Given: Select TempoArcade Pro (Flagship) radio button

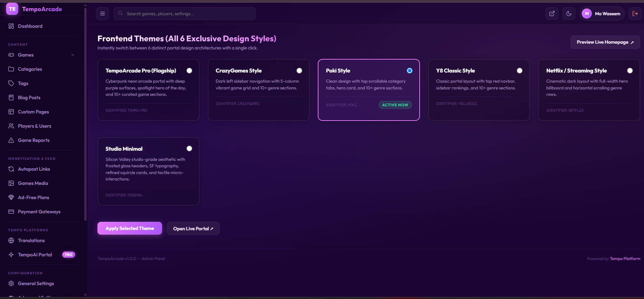Looking at the screenshot, I should pyautogui.click(x=190, y=70).
